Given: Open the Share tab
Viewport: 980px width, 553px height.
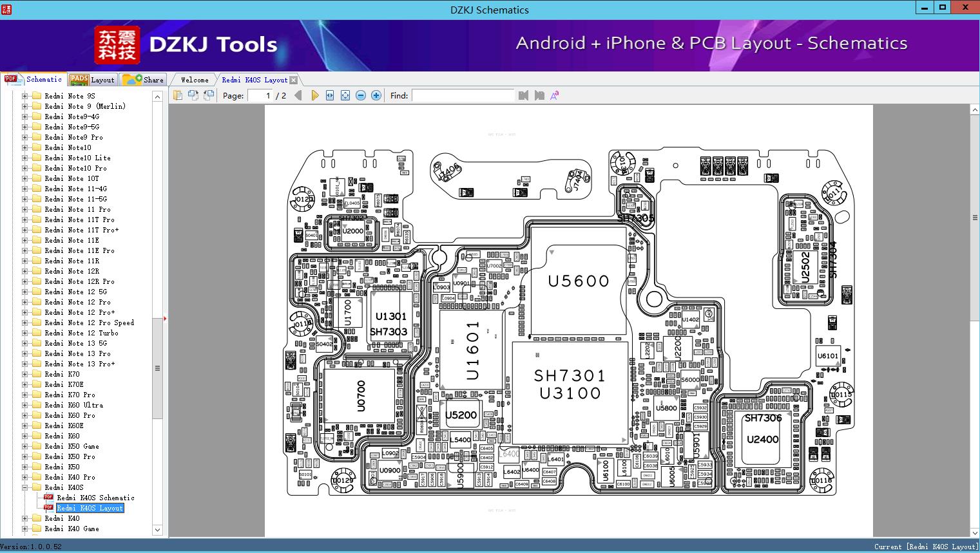Looking at the screenshot, I should pyautogui.click(x=143, y=80).
